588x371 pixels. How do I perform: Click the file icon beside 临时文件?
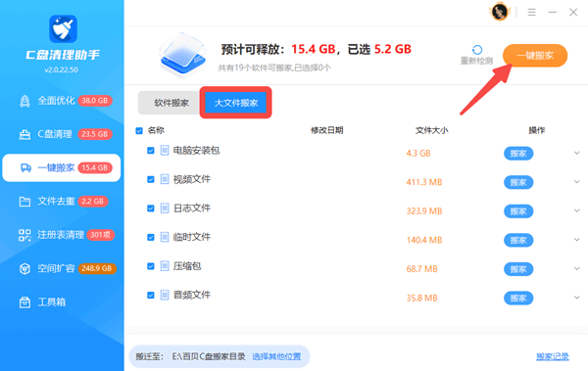(x=165, y=237)
